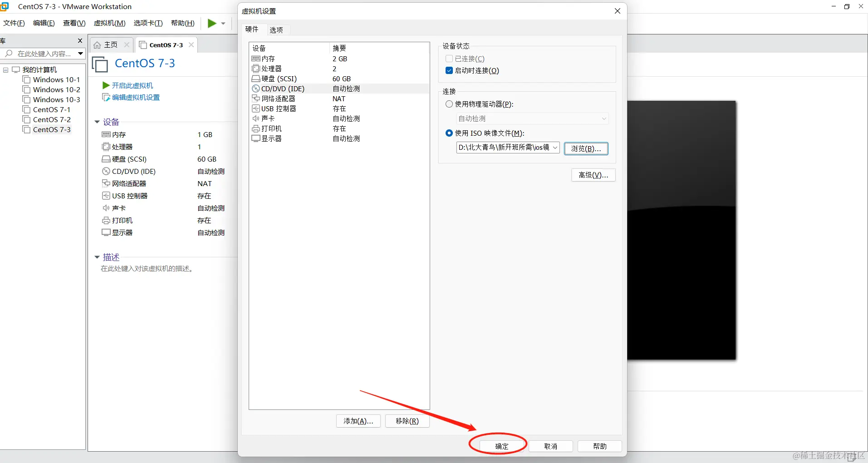Click the sound card icon in VM summary panel
Screen dimensions: 868x463
[106, 208]
